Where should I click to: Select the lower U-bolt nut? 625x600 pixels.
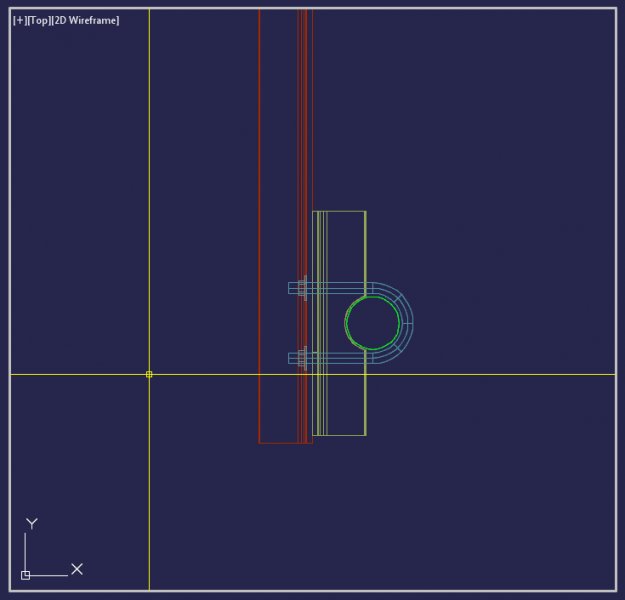click(x=303, y=358)
